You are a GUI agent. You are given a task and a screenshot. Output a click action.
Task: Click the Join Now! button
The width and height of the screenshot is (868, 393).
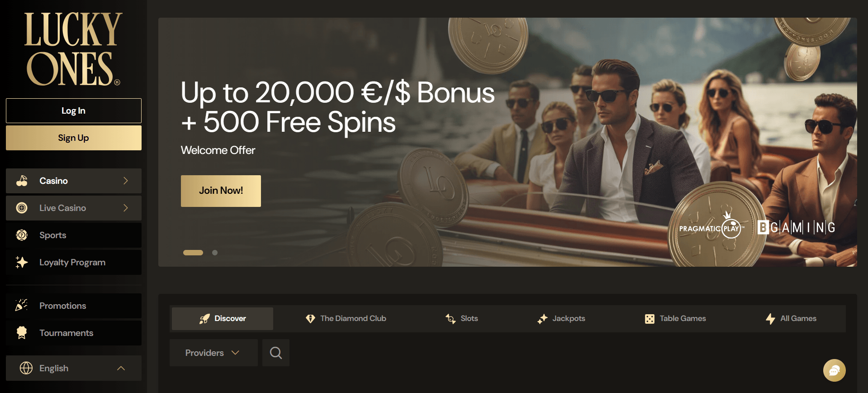coord(221,191)
